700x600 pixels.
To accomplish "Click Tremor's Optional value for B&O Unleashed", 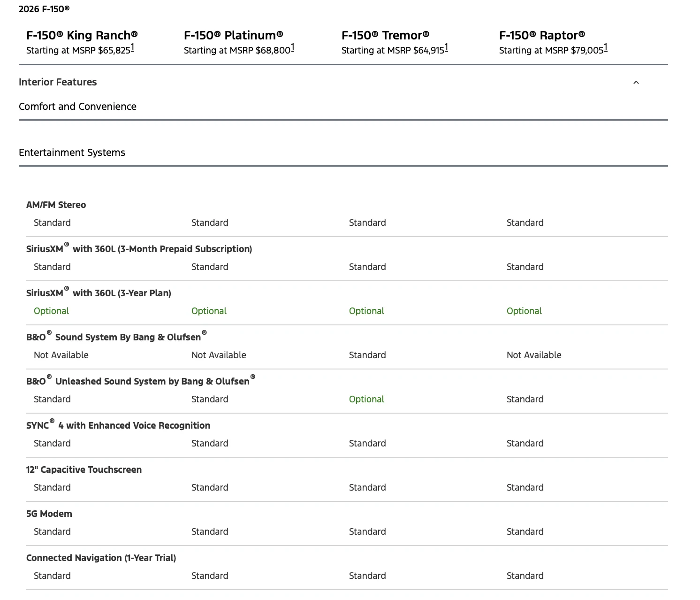I will coord(366,400).
